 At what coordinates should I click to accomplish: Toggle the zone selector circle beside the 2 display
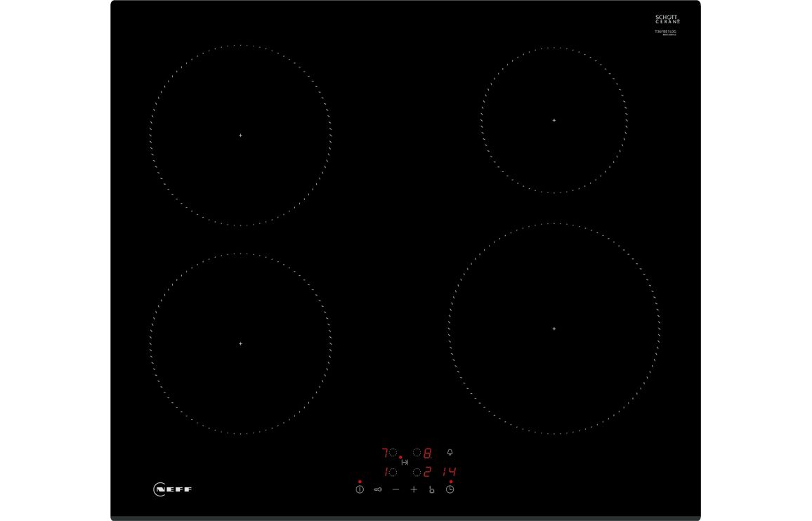pyautogui.click(x=416, y=471)
